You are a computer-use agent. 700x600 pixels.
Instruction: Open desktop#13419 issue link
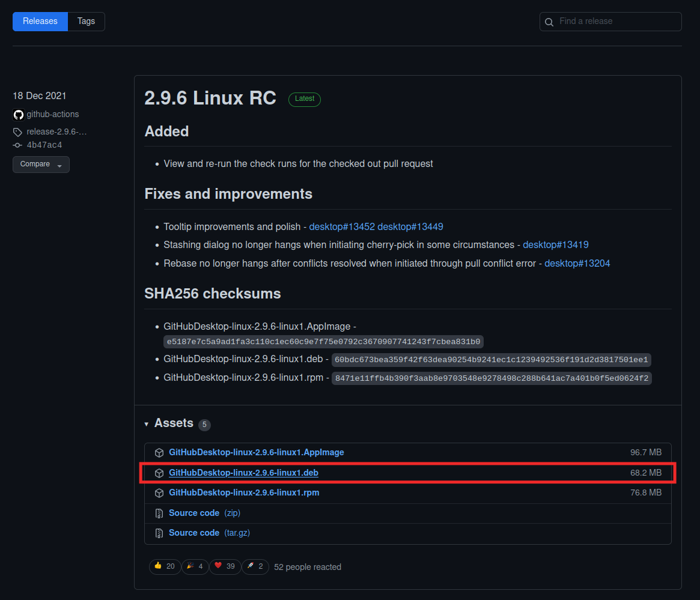point(555,245)
